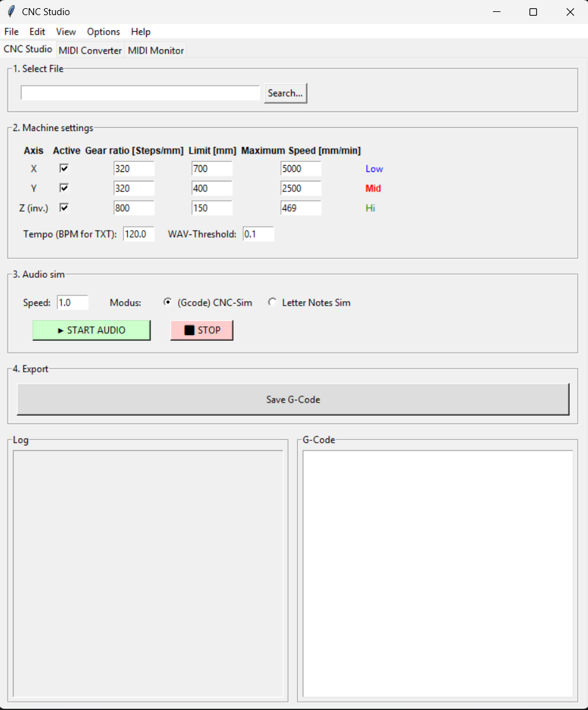Click Y axis gear ratio field 320
Screen dimensions: 588x710
pos(133,188)
